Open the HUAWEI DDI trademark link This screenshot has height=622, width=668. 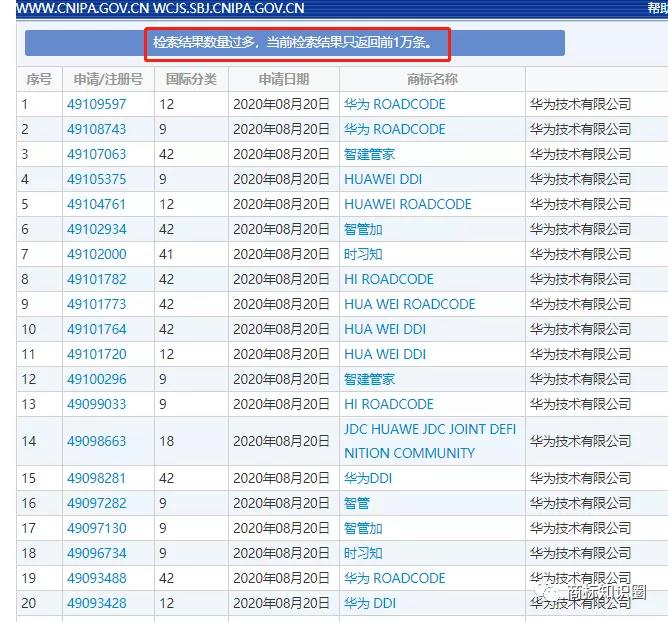coord(383,179)
